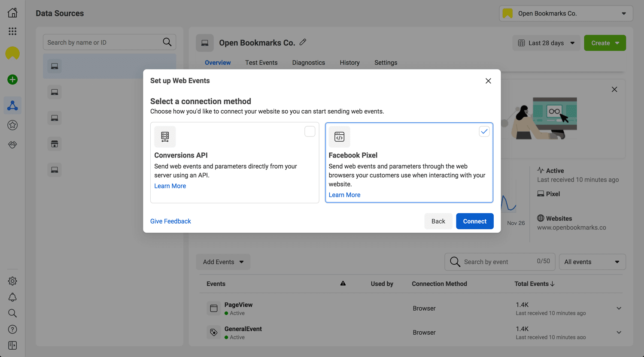Expand the GeneralEvent event row
This screenshot has height=357, width=644.
[619, 332]
